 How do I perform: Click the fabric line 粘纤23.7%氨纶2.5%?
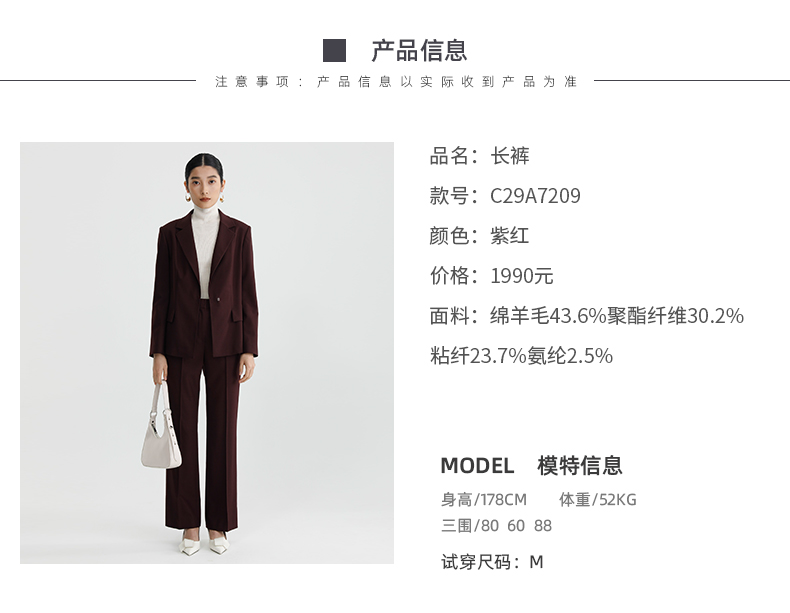(521, 356)
